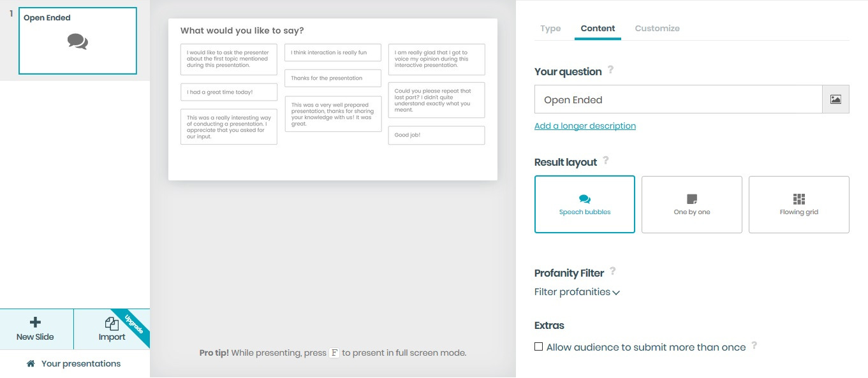This screenshot has height=378, width=868.
Task: Click the help icon beside the submit-more-than-once option
Action: point(754,346)
